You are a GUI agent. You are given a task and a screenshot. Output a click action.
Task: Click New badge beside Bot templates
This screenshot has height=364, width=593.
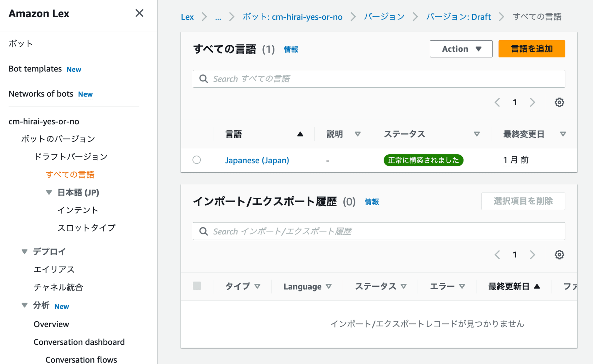(x=74, y=69)
